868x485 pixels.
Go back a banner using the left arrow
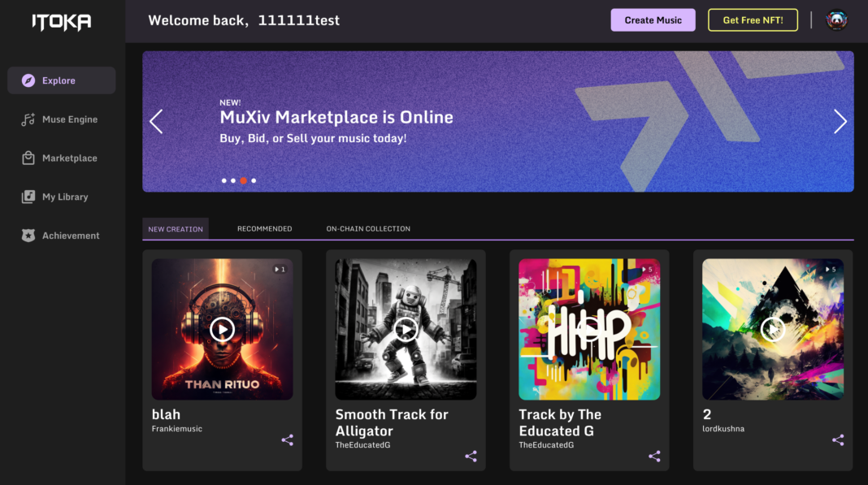point(156,121)
